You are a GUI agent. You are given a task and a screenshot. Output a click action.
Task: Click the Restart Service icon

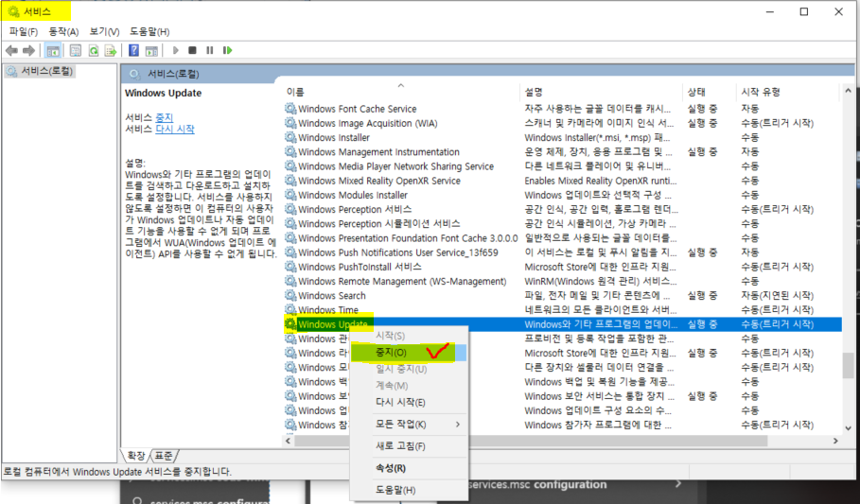pos(228,50)
